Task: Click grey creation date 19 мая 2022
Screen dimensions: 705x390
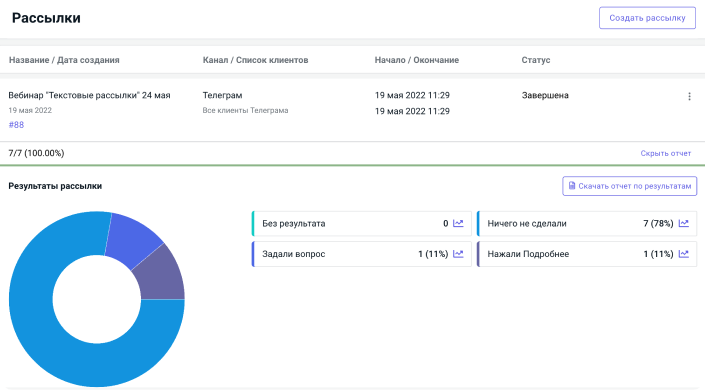Action: pyautogui.click(x=30, y=110)
